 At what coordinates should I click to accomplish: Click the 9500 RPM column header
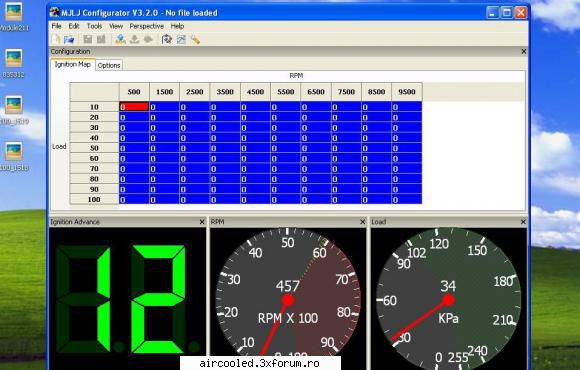(407, 92)
